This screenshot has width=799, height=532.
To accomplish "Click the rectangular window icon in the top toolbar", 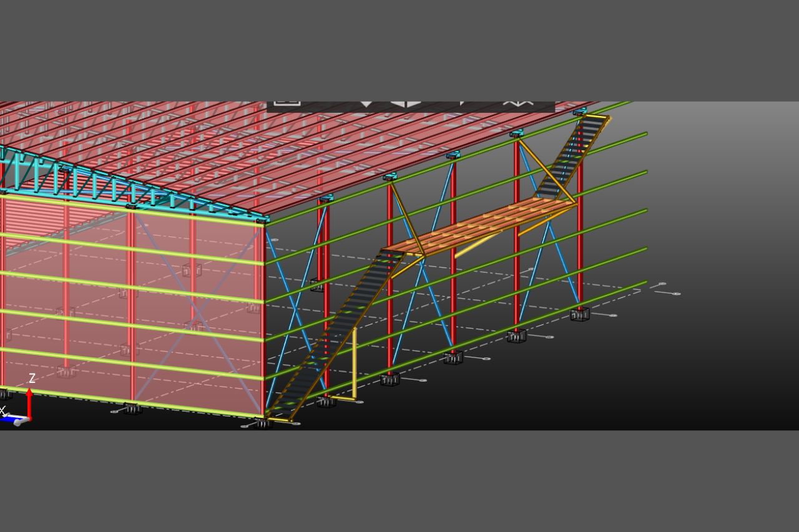I will [x=287, y=103].
